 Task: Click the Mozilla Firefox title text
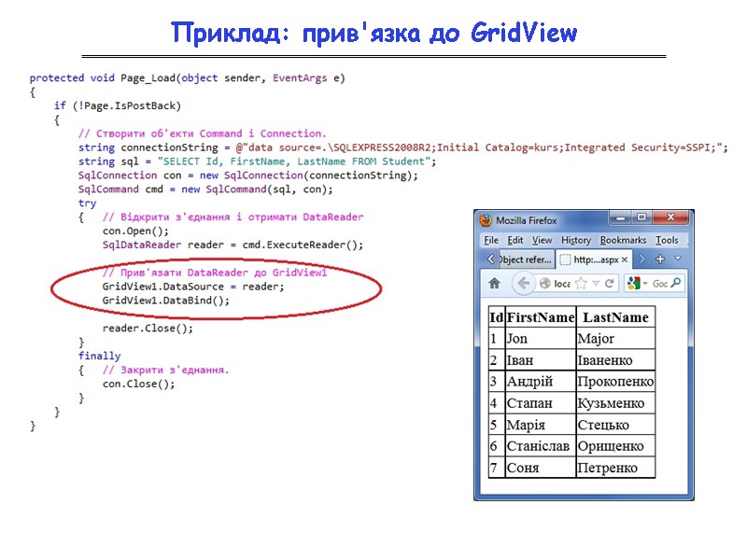click(x=527, y=220)
